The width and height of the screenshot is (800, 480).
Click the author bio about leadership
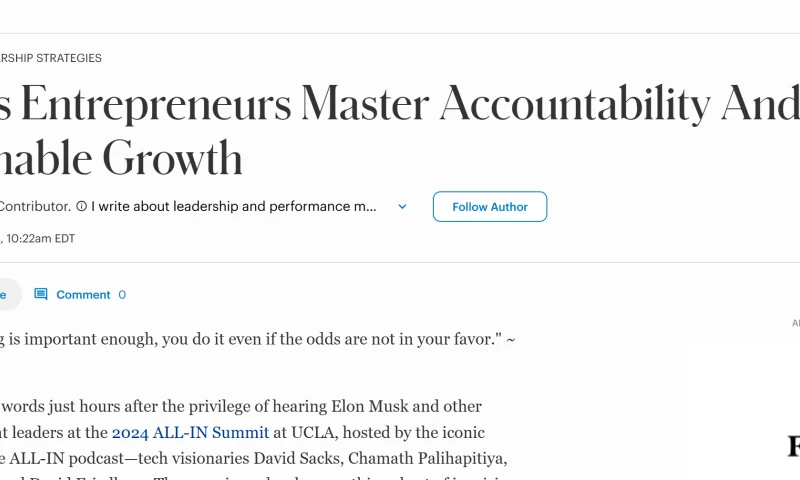click(x=234, y=207)
